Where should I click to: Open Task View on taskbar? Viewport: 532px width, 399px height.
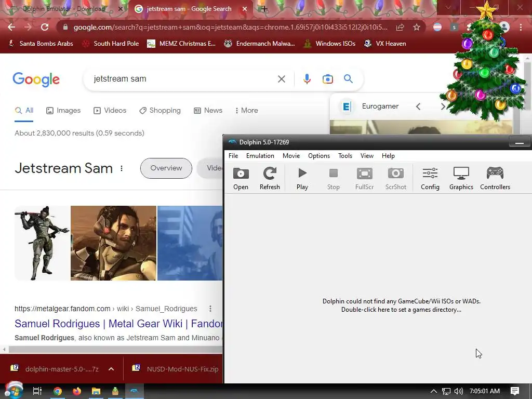37,391
